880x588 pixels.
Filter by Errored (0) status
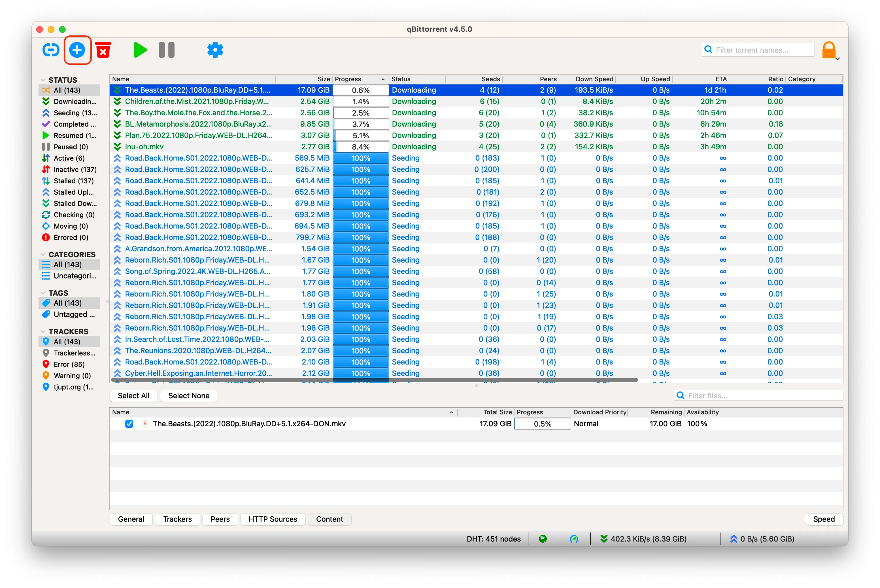click(69, 237)
